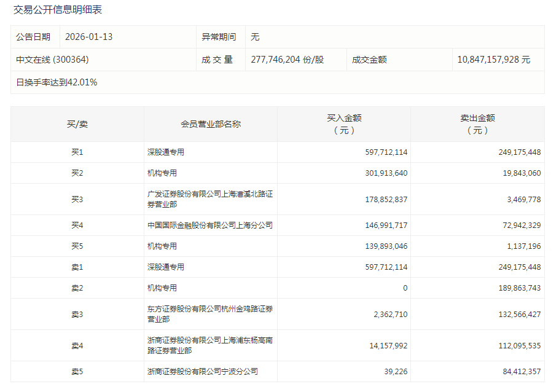Open 机构专用 in the 买2 row

click(162, 173)
